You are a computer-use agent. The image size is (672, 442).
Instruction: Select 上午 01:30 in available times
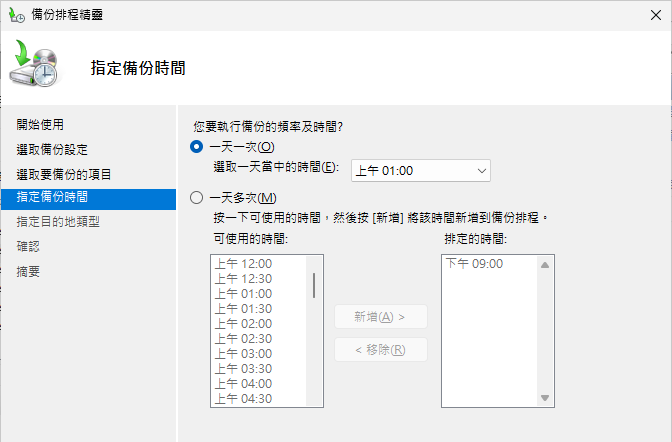(x=243, y=309)
